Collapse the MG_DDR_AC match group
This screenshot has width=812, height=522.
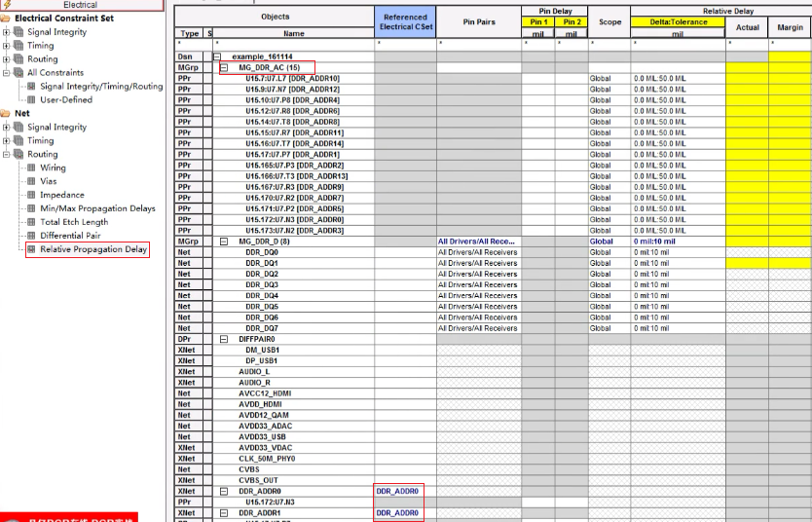(224, 68)
